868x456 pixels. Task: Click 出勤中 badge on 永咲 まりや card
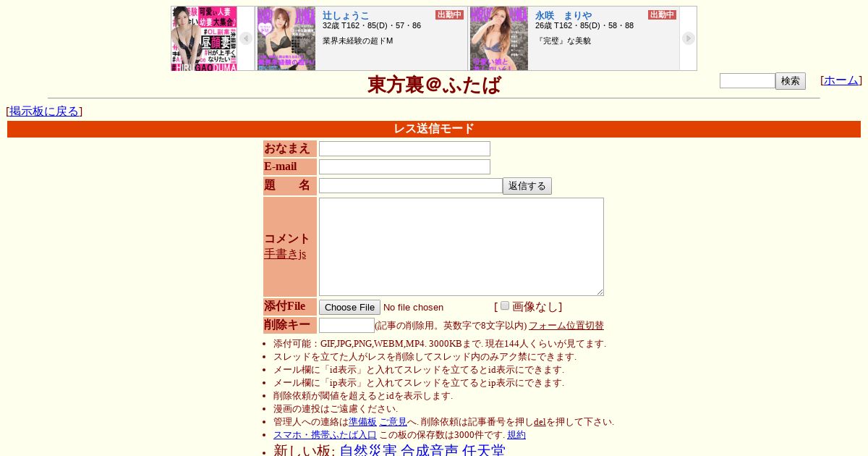pyautogui.click(x=662, y=14)
